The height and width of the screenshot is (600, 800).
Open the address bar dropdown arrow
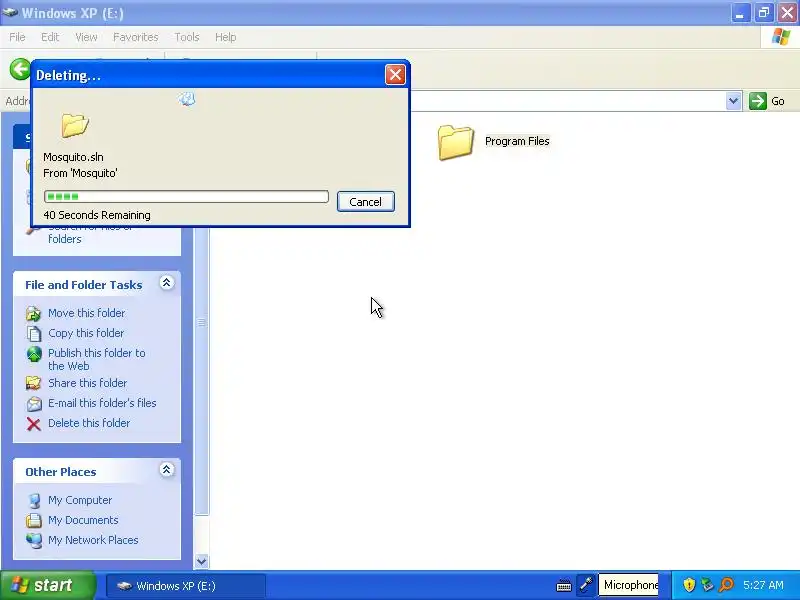pos(733,101)
